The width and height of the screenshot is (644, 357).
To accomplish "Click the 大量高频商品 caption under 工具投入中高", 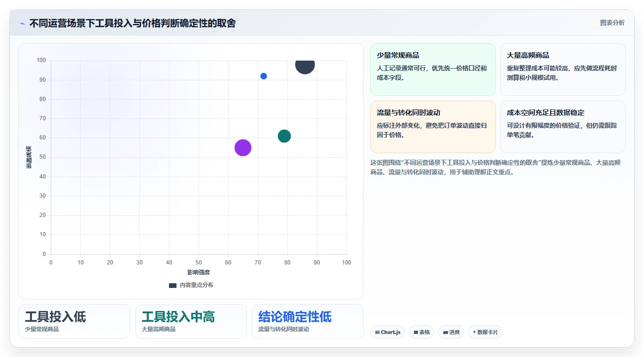I will pos(159,329).
